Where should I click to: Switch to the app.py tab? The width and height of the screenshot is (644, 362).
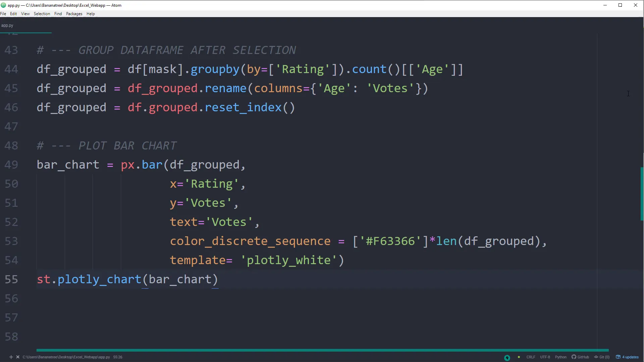pyautogui.click(x=7, y=25)
